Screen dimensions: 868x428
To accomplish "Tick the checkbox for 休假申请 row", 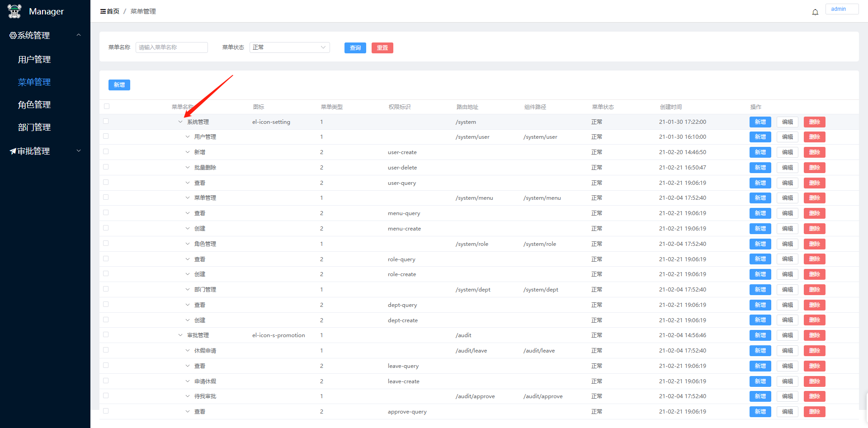I will tap(106, 350).
